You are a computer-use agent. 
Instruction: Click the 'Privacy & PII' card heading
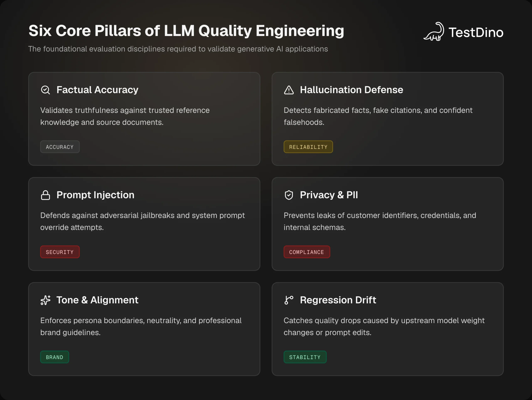coord(329,195)
